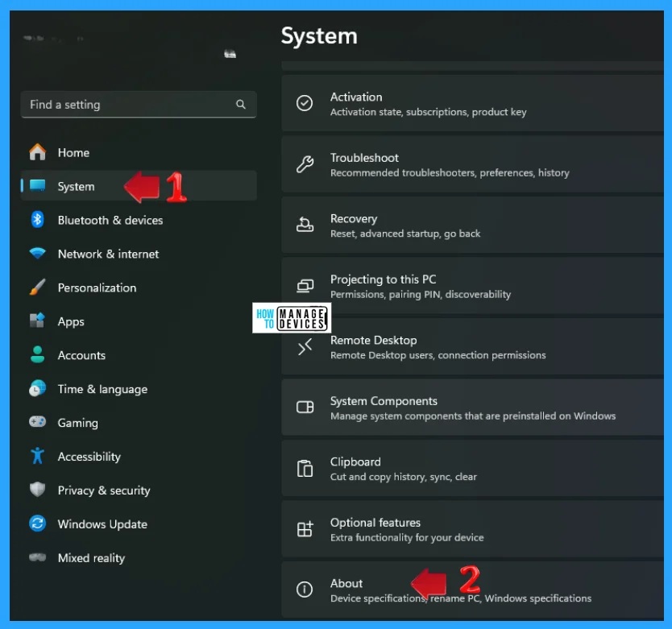Click the System Components icon
Viewport: 672px width, 629px height.
(305, 407)
